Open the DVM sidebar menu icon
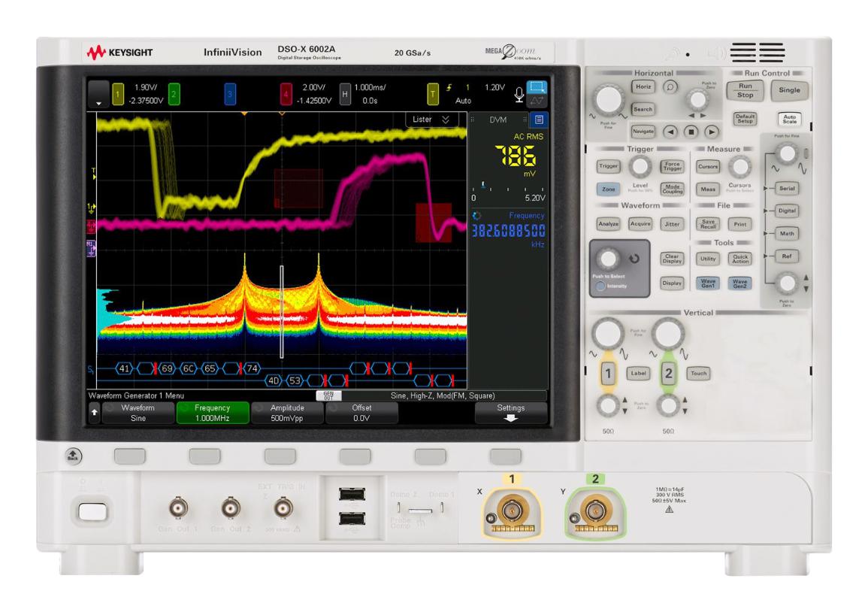868x612 pixels. click(x=539, y=120)
